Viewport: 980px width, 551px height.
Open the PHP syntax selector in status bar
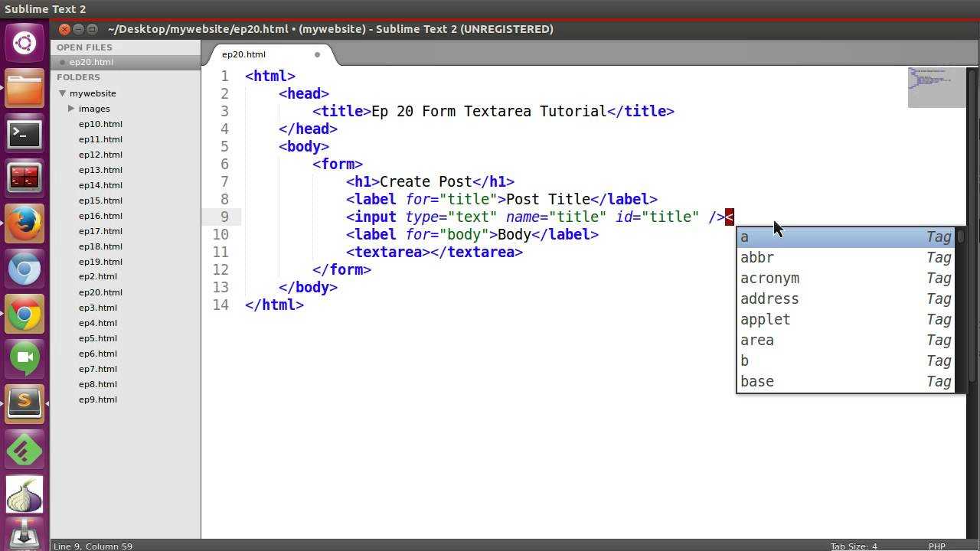pos(936,546)
